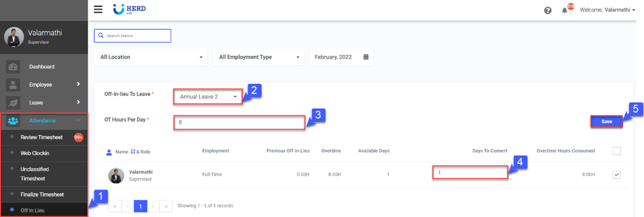Screen dimensions: 644x217
Task: Open the calendar icon beside February, 2022
Action: coord(366,57)
